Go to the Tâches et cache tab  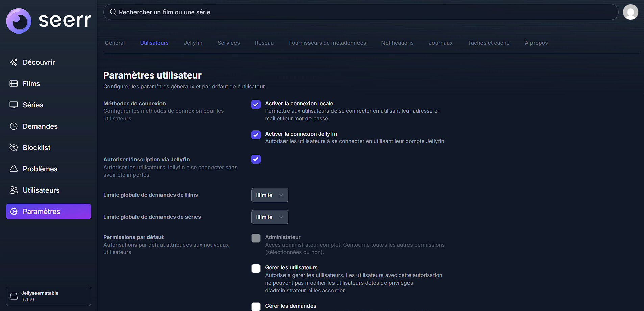[488, 43]
